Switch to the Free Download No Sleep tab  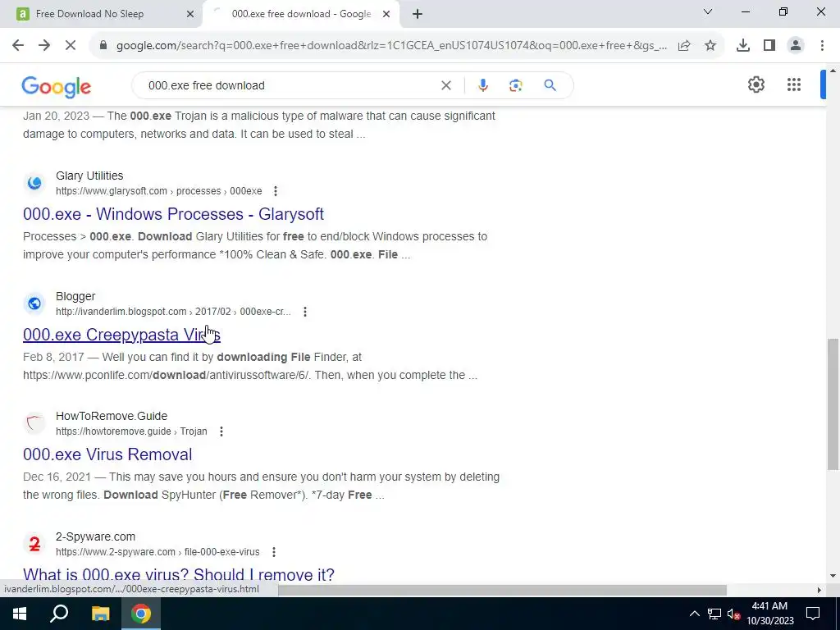(x=102, y=14)
